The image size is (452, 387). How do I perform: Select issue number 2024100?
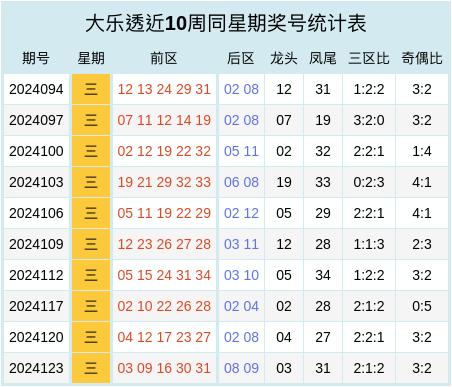pyautogui.click(x=36, y=151)
